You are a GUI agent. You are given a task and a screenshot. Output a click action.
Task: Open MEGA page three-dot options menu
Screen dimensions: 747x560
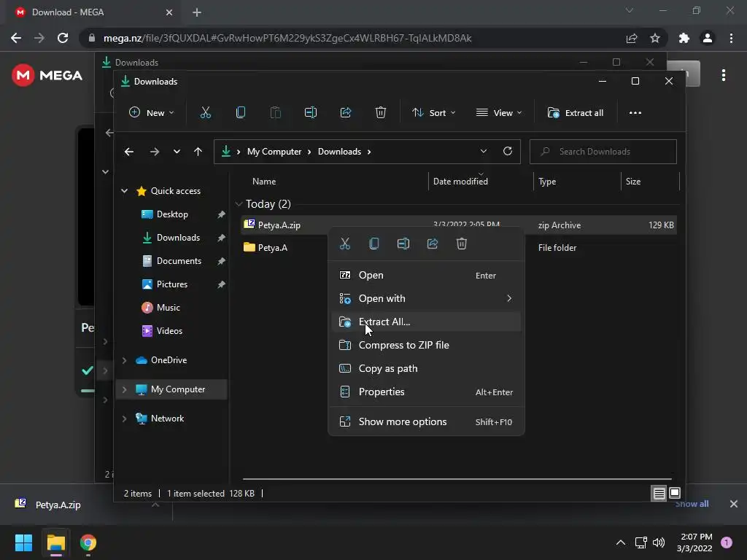pos(724,75)
